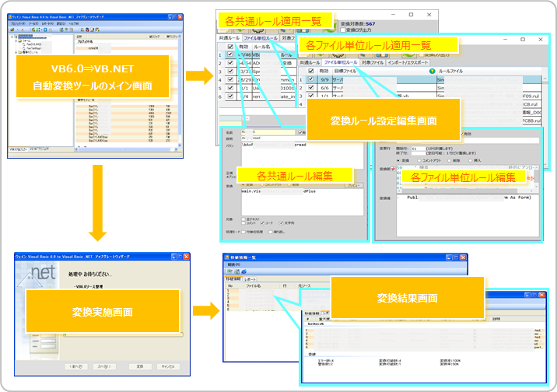Click the 変換 button in the wizard
This screenshot has height=392, width=557.
pos(139,365)
